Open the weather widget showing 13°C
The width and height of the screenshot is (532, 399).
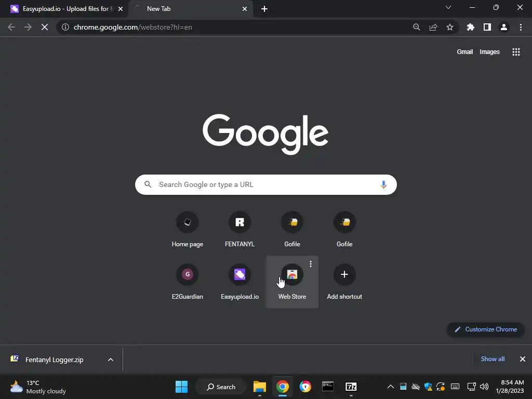point(38,387)
